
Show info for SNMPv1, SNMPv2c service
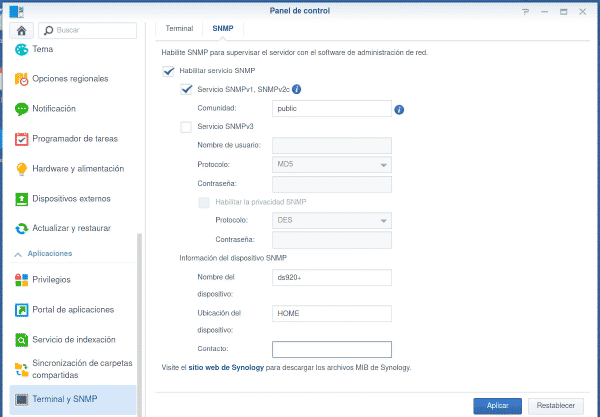(296, 89)
